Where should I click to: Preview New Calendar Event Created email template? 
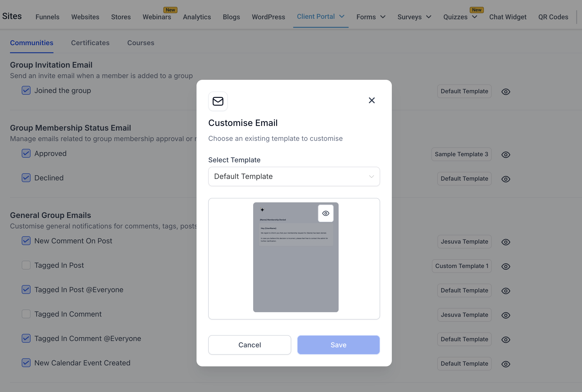pos(506,364)
